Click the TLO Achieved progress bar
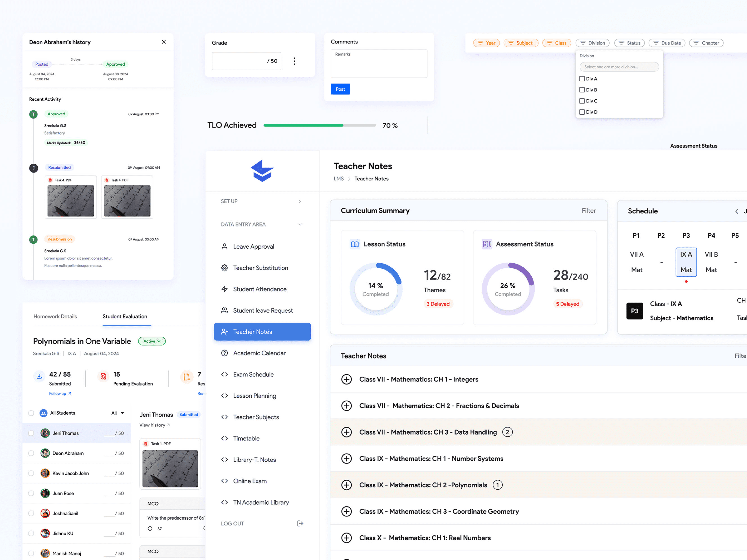The height and width of the screenshot is (560, 747). 320,125
